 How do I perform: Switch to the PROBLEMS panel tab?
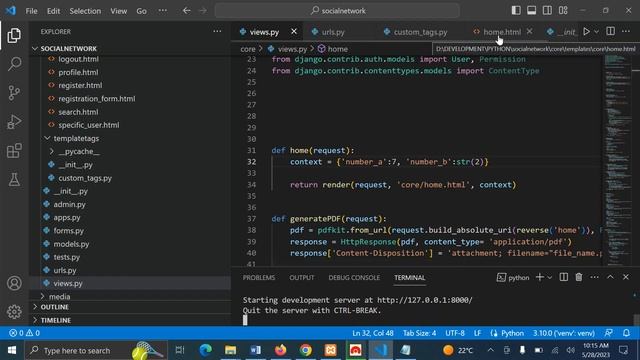click(259, 278)
